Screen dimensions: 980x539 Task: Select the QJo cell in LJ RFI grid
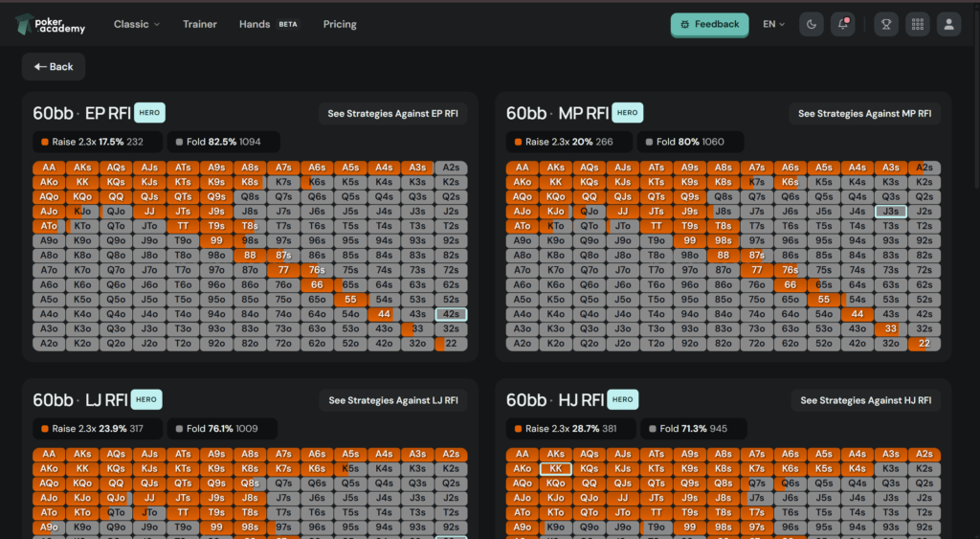click(116, 499)
